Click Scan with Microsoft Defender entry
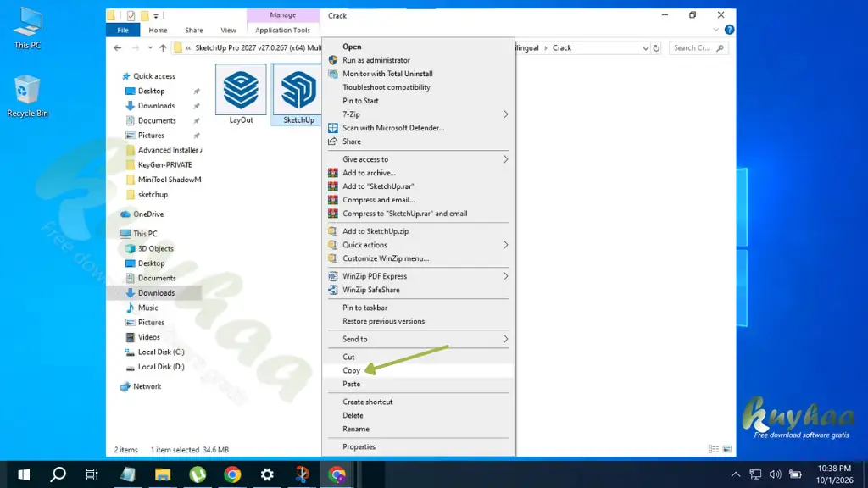Screen dimensions: 868x488 (393, 128)
